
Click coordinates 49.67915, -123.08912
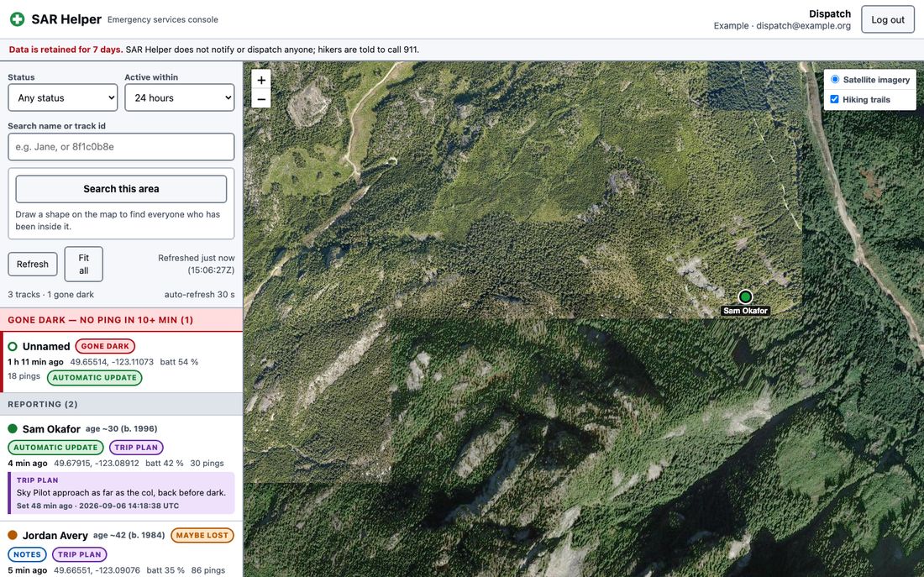[96, 464]
